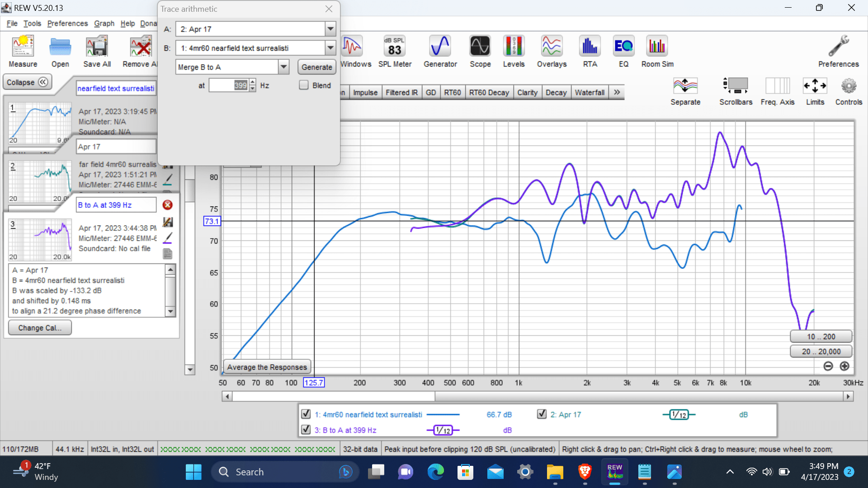This screenshot has height=488, width=868.
Task: Open a measurement file with Open icon
Action: (x=60, y=52)
